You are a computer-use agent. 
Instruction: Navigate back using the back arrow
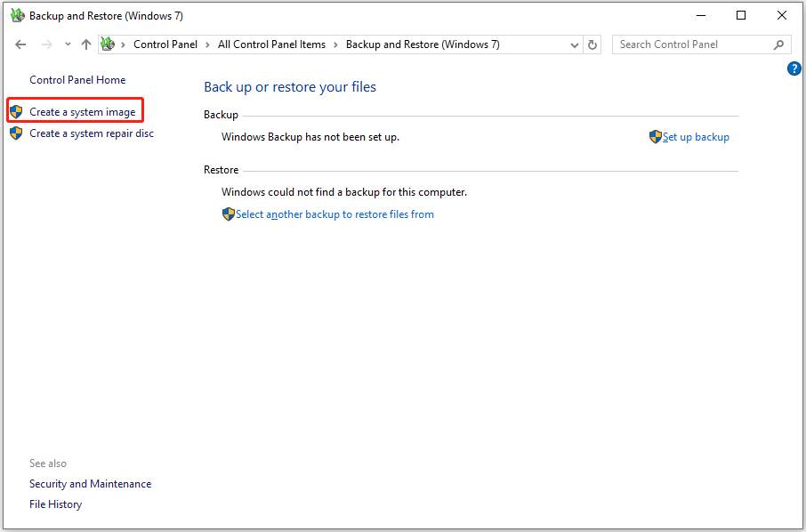20,44
